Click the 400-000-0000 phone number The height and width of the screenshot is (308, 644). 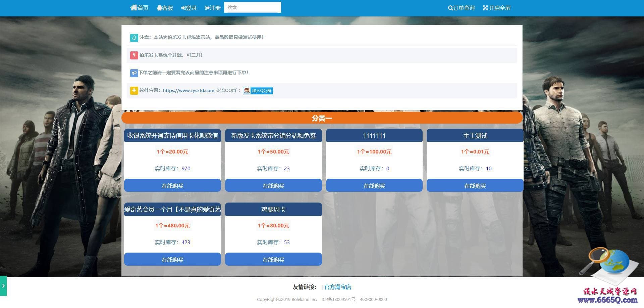373,299
